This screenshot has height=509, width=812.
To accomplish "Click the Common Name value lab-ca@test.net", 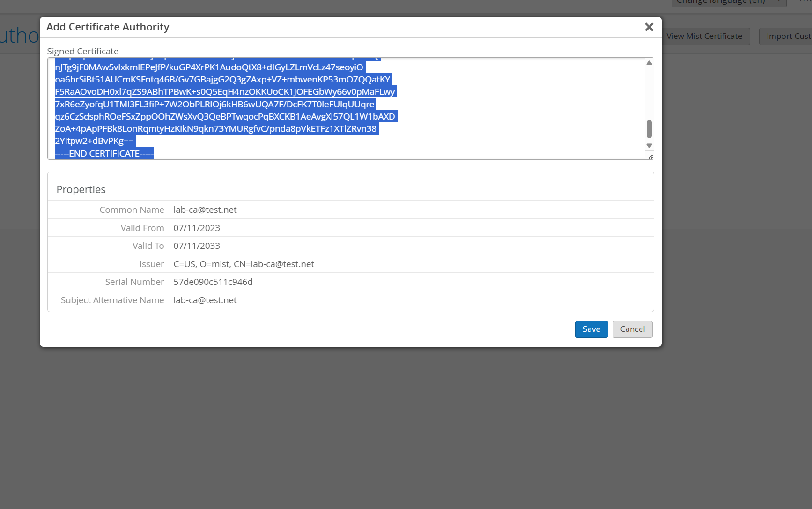I will point(205,210).
